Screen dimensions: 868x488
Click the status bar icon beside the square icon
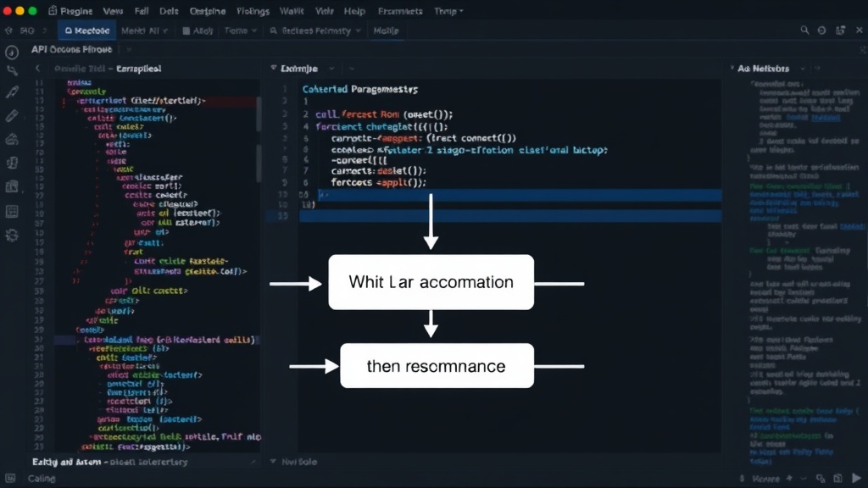(x=821, y=478)
